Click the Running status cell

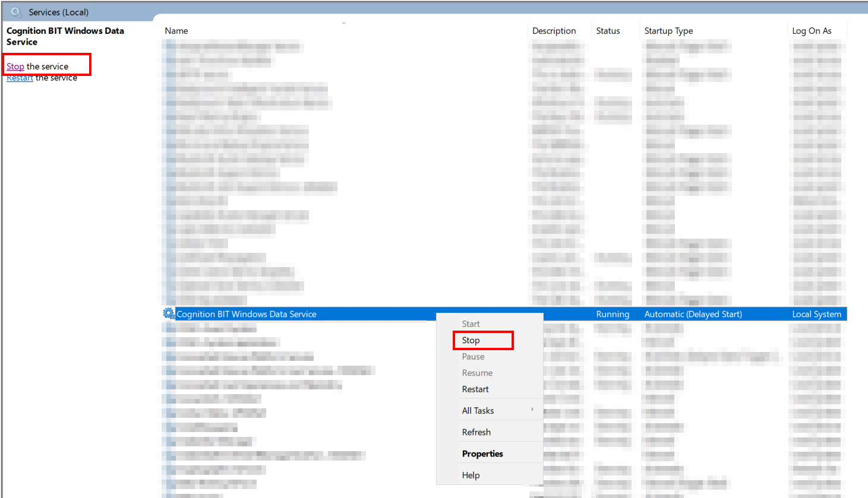point(613,314)
